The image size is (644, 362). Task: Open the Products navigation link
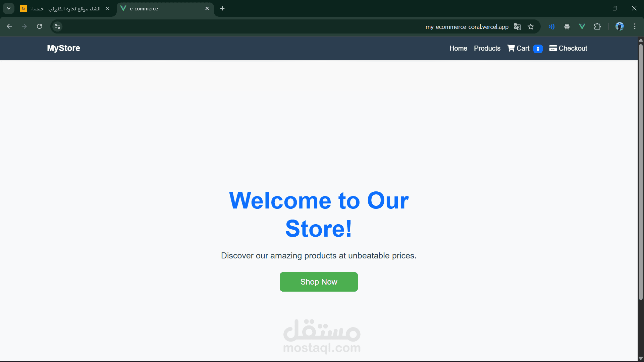[487, 48]
